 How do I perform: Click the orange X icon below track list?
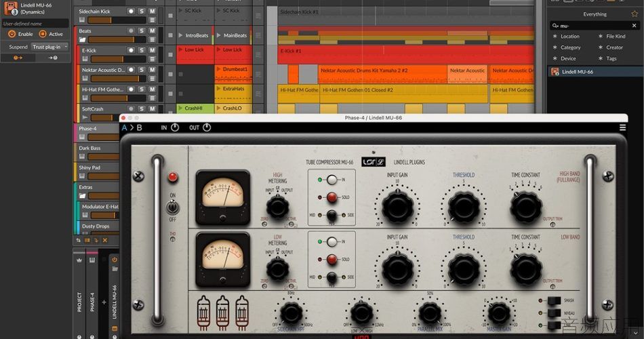pyautogui.click(x=105, y=241)
